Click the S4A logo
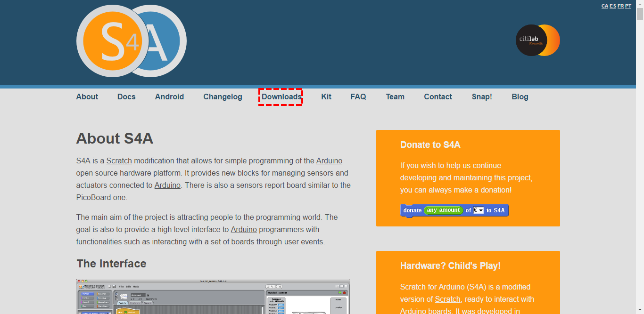 (131, 41)
